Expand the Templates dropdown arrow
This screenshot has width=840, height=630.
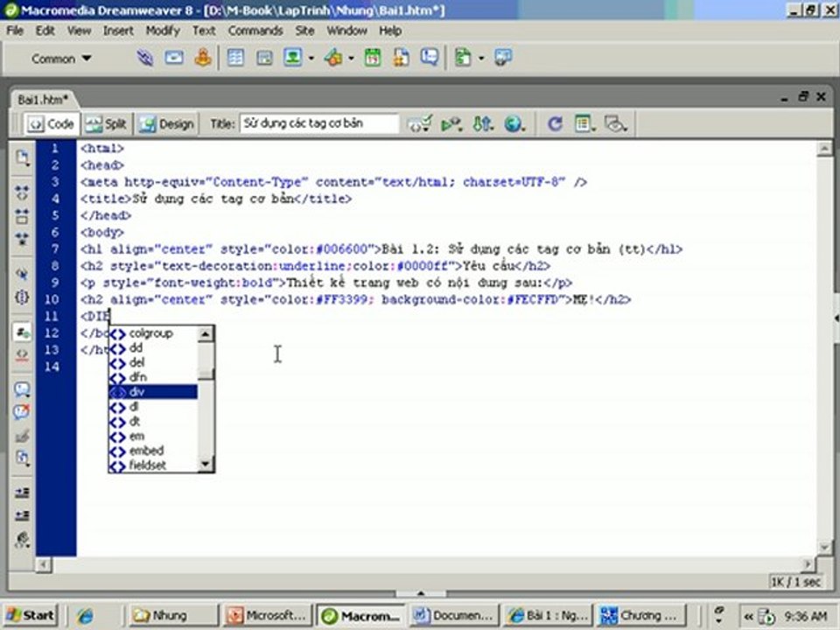480,58
